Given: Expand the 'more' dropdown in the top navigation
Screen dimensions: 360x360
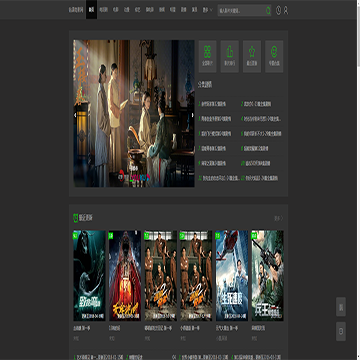Looking at the screenshot, I should tap(207, 10).
